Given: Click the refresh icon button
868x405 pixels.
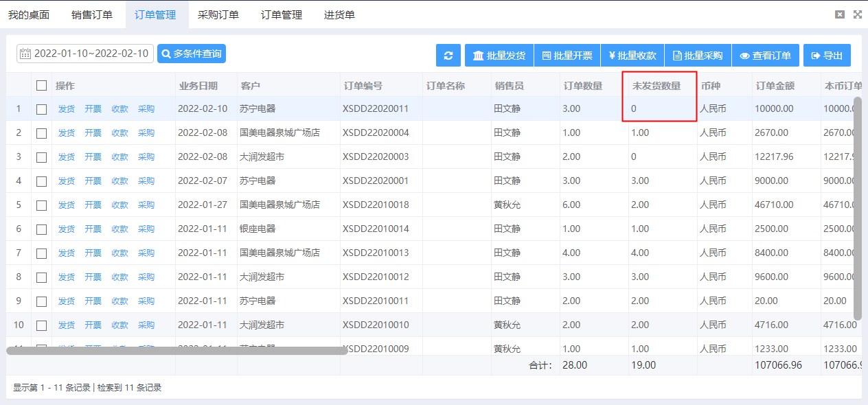Looking at the screenshot, I should tap(448, 56).
